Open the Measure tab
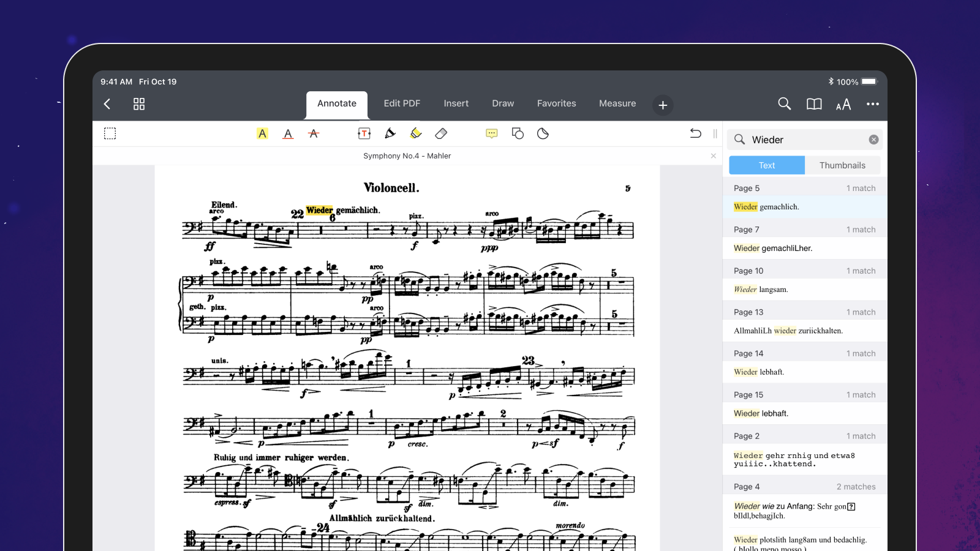This screenshot has width=980, height=551. pyautogui.click(x=617, y=103)
